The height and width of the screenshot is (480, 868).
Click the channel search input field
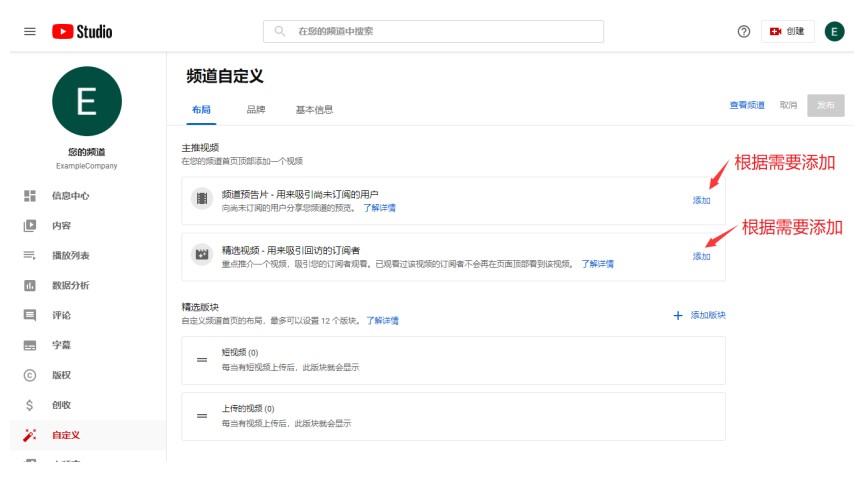[440, 32]
